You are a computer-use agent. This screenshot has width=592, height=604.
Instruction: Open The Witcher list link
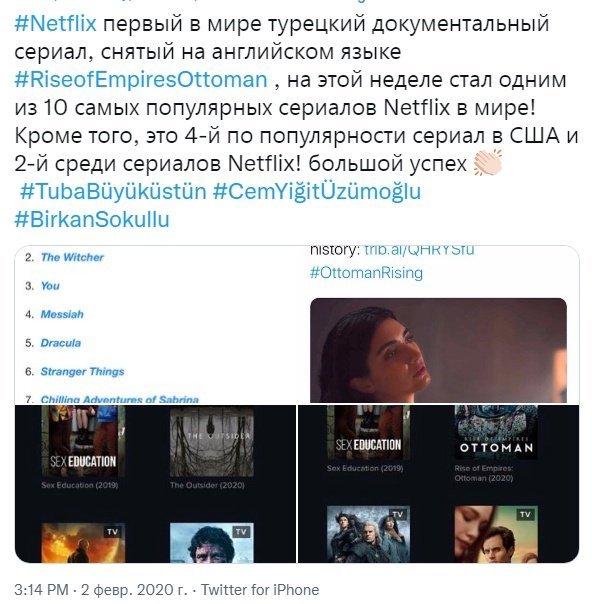coord(72,257)
